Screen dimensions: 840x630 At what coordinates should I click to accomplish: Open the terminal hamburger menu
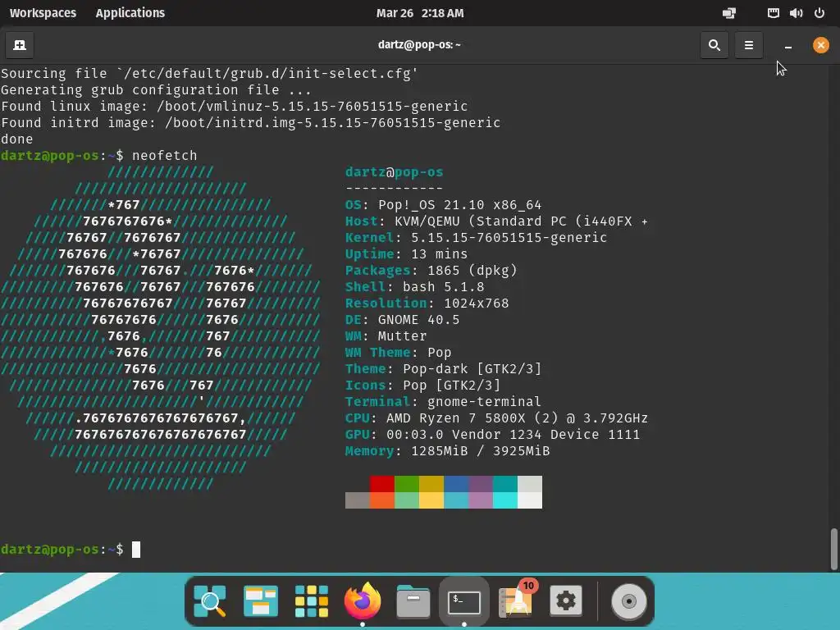pyautogui.click(x=749, y=45)
